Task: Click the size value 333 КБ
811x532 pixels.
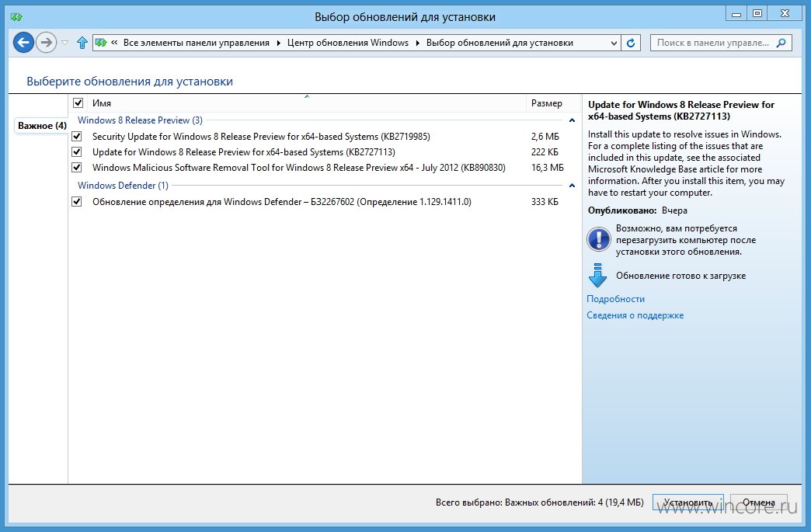Action: pos(545,202)
